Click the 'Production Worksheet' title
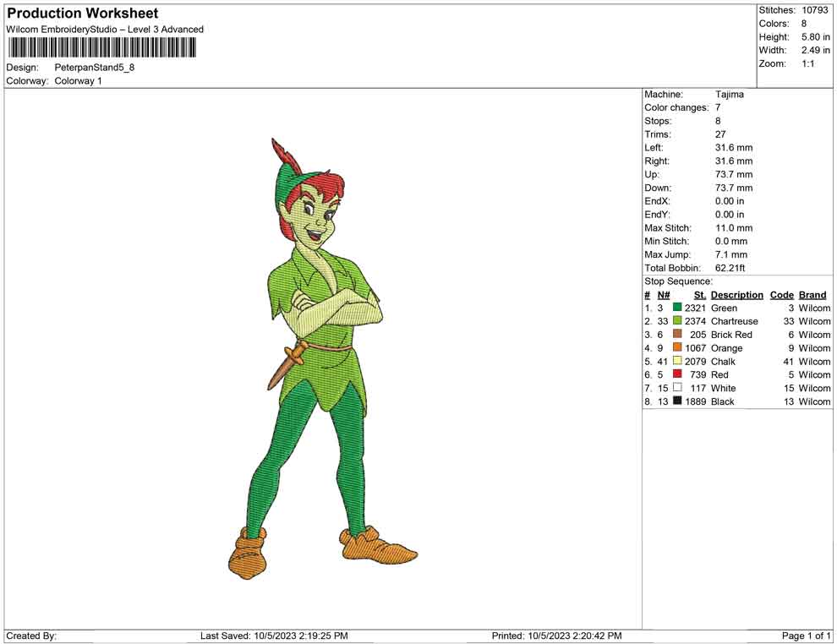This screenshot has width=837, height=644. tap(83, 14)
